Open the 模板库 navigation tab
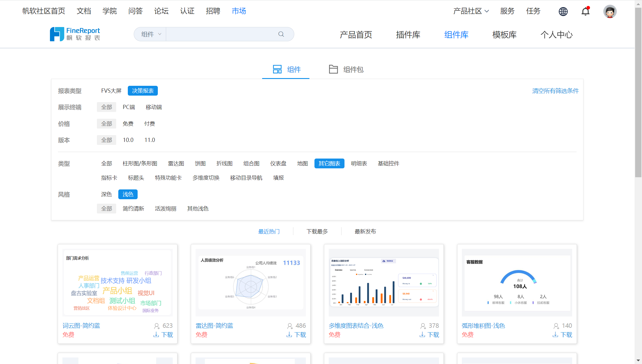The width and height of the screenshot is (642, 364). (504, 35)
